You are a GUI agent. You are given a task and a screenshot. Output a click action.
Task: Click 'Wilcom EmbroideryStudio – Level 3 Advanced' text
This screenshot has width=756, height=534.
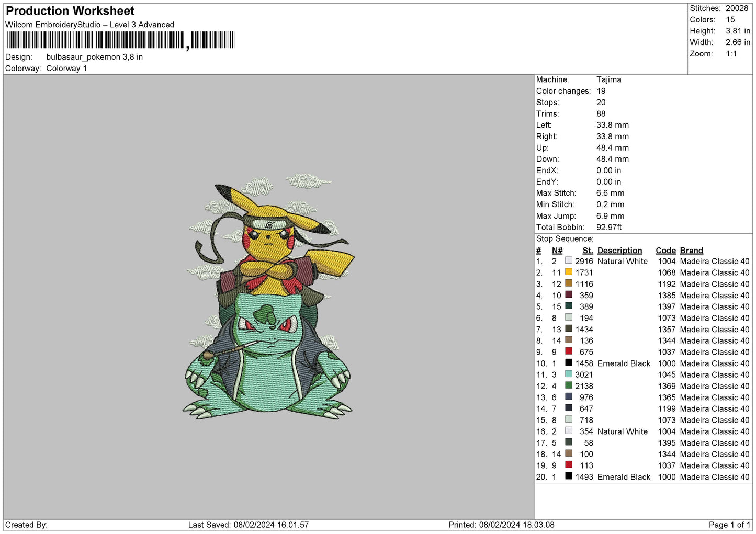(x=89, y=25)
